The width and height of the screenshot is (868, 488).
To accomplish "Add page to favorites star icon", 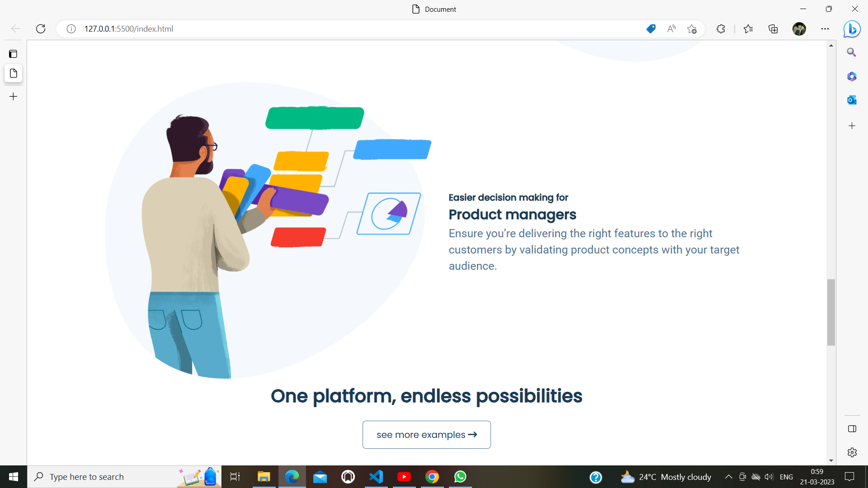I will pos(692,29).
